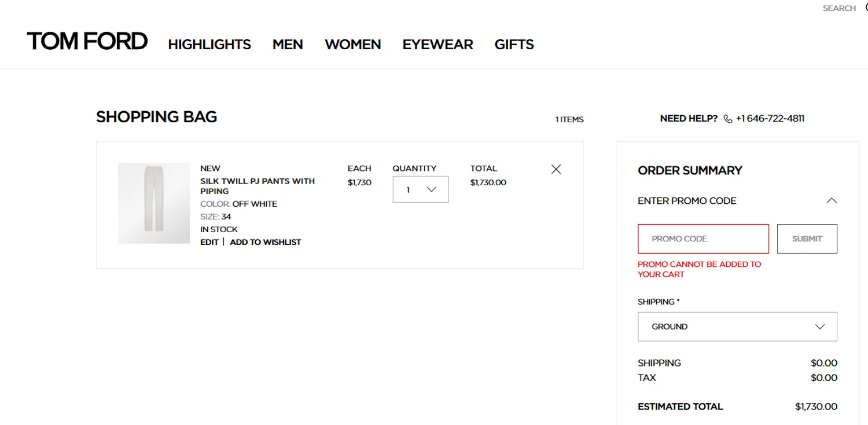This screenshot has width=868, height=425.
Task: Click the Shopping Bag heading
Action: click(156, 117)
